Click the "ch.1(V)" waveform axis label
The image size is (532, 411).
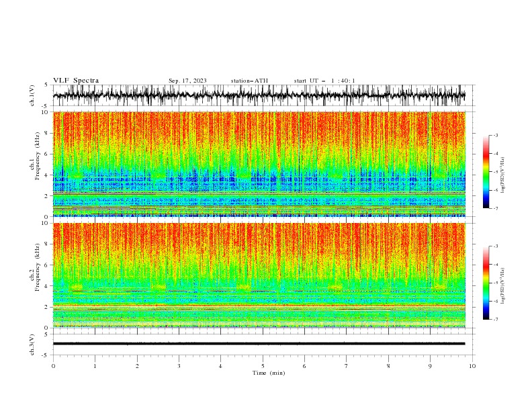(32, 95)
